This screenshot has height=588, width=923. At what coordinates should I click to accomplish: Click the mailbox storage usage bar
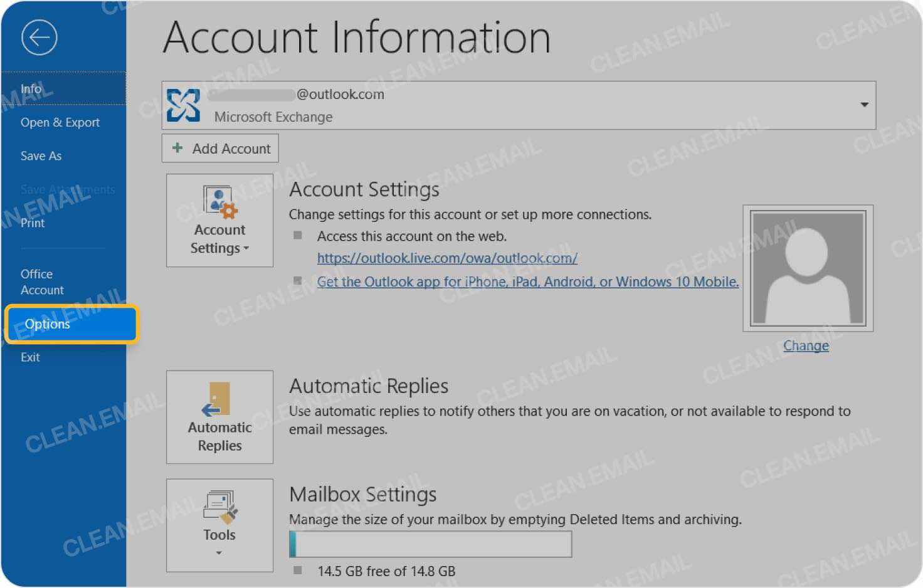point(430,543)
